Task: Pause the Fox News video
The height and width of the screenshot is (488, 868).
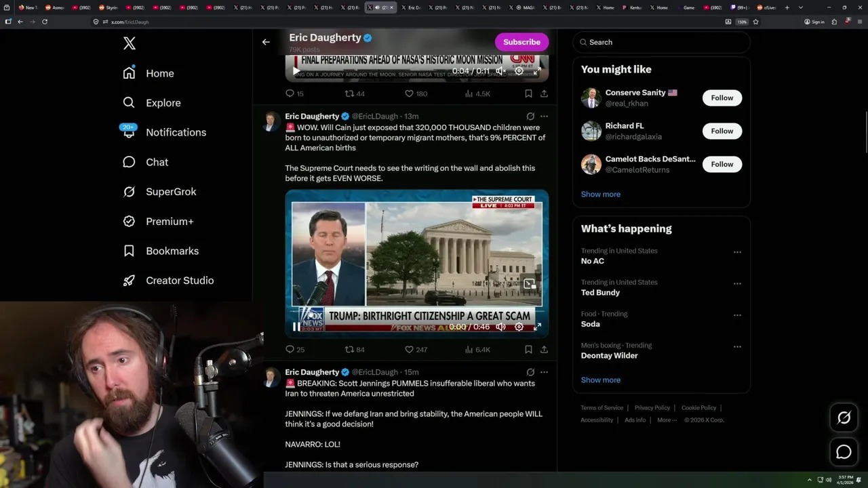Action: click(296, 327)
